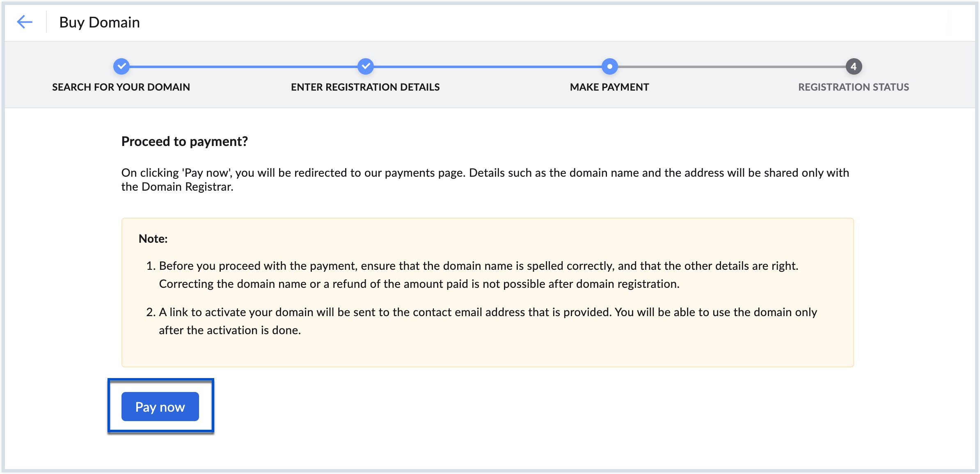This screenshot has width=980, height=474.
Task: Click progress line between steps one and two
Action: (243, 66)
